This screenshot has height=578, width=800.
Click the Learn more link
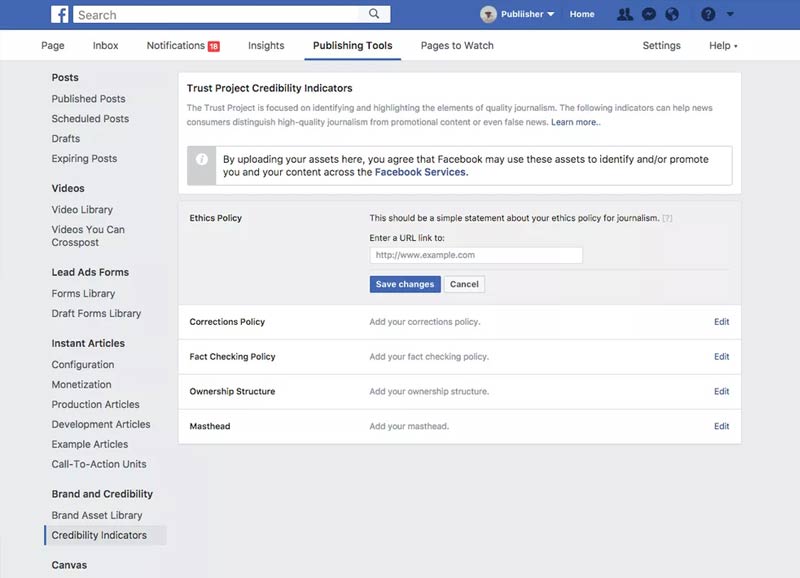pyautogui.click(x=575, y=122)
